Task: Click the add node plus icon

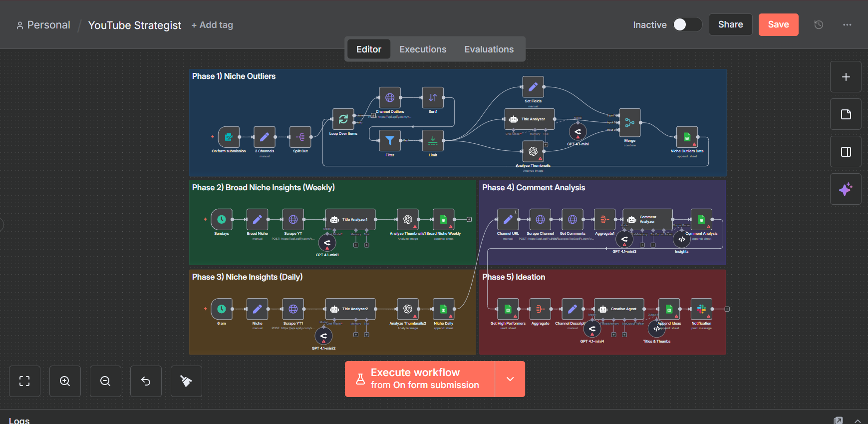Action: (x=846, y=77)
